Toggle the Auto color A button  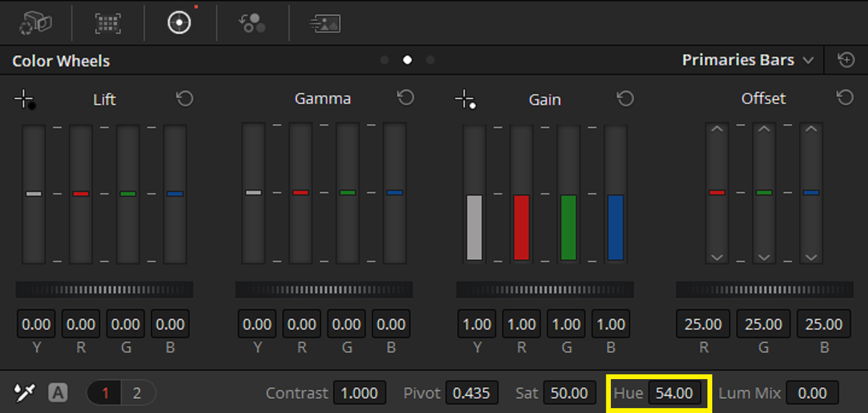(58, 393)
